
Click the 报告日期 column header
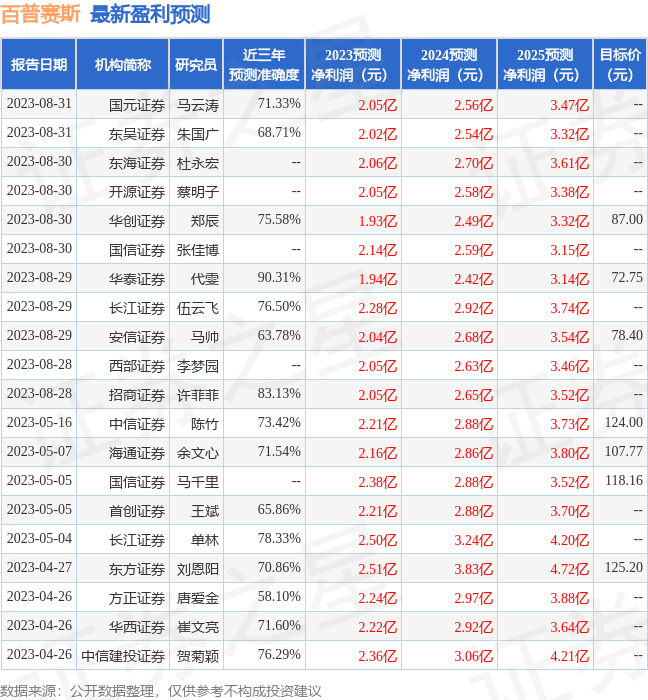click(x=39, y=65)
